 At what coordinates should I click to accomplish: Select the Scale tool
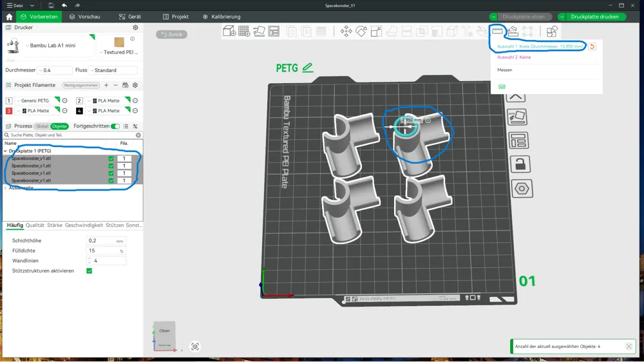tap(376, 31)
